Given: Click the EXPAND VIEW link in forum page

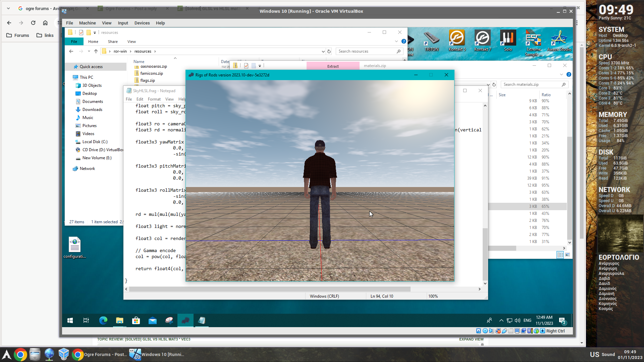Looking at the screenshot, I should coord(471,339).
